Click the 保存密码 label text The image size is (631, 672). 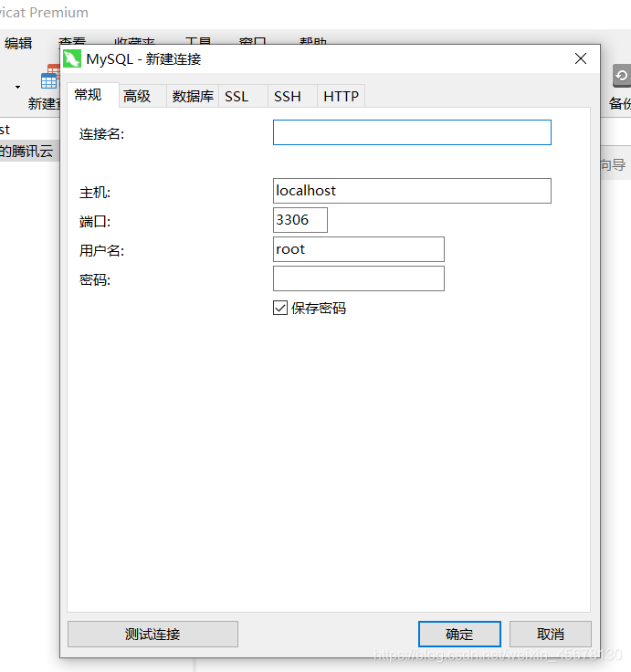pyautogui.click(x=319, y=308)
